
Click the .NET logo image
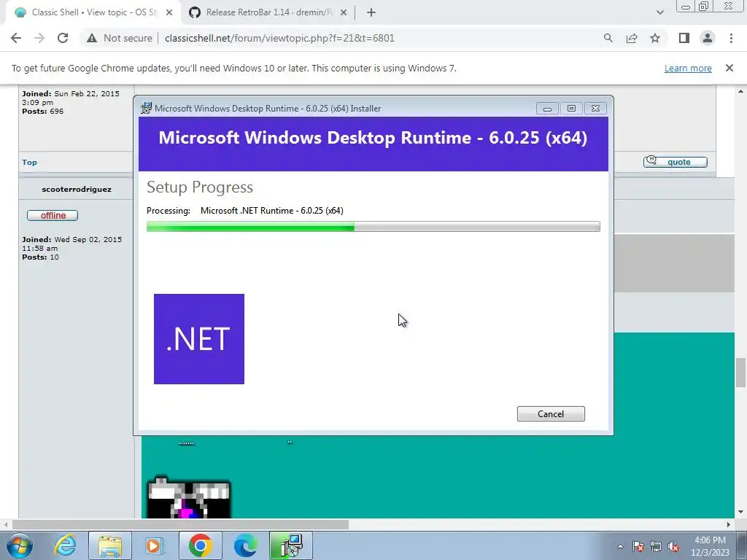(x=199, y=339)
